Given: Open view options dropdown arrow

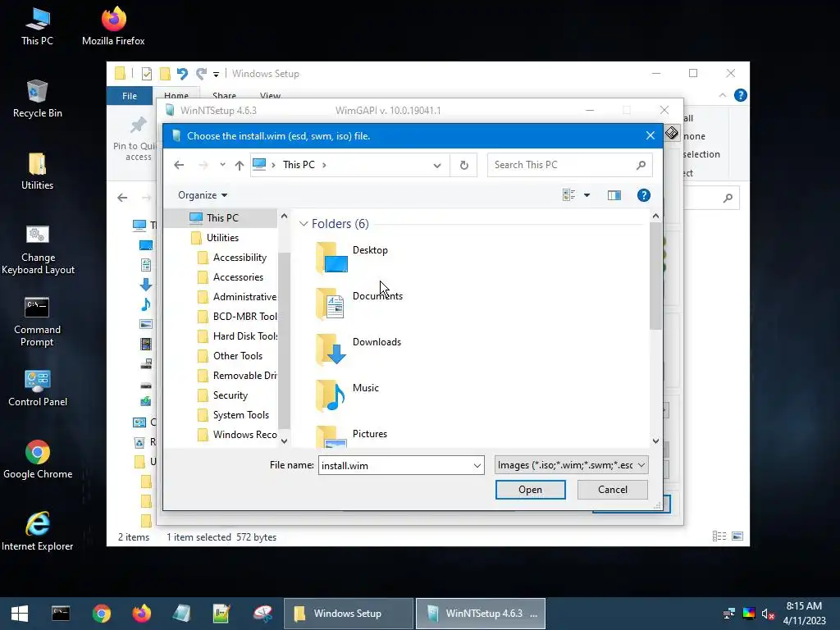Looking at the screenshot, I should pos(587,195).
